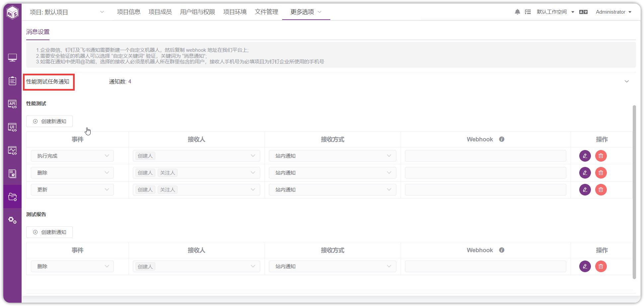Open the project settings folder sidebar icon
644x306 pixels.
click(x=12, y=197)
